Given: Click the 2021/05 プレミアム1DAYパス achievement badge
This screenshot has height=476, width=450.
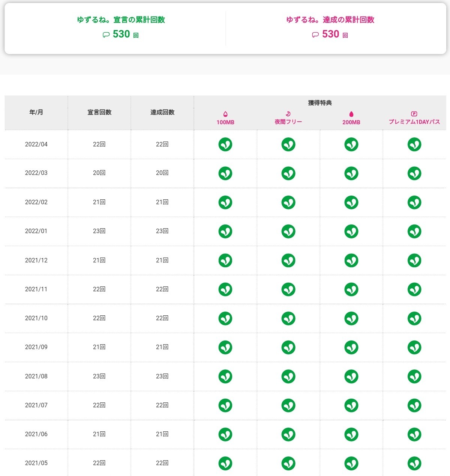Looking at the screenshot, I should click(x=414, y=463).
